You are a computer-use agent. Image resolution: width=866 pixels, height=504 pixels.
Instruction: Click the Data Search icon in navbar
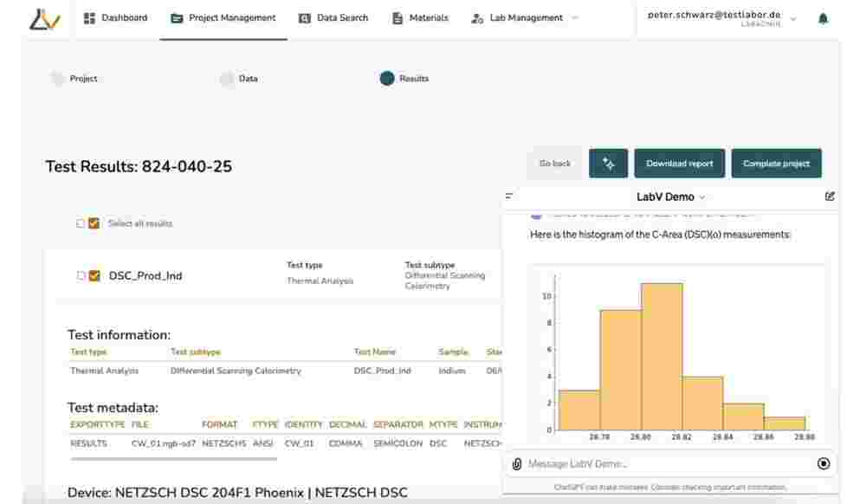305,18
